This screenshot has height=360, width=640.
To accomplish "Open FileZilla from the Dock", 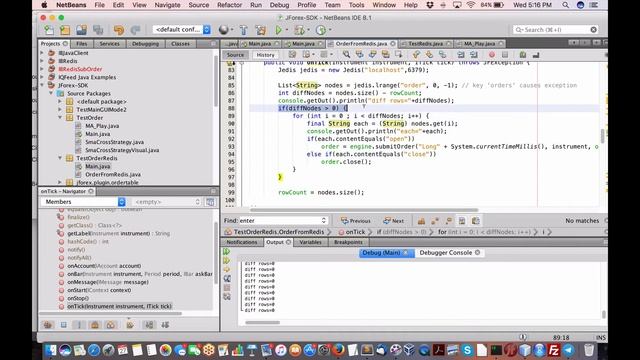I will point(553,350).
